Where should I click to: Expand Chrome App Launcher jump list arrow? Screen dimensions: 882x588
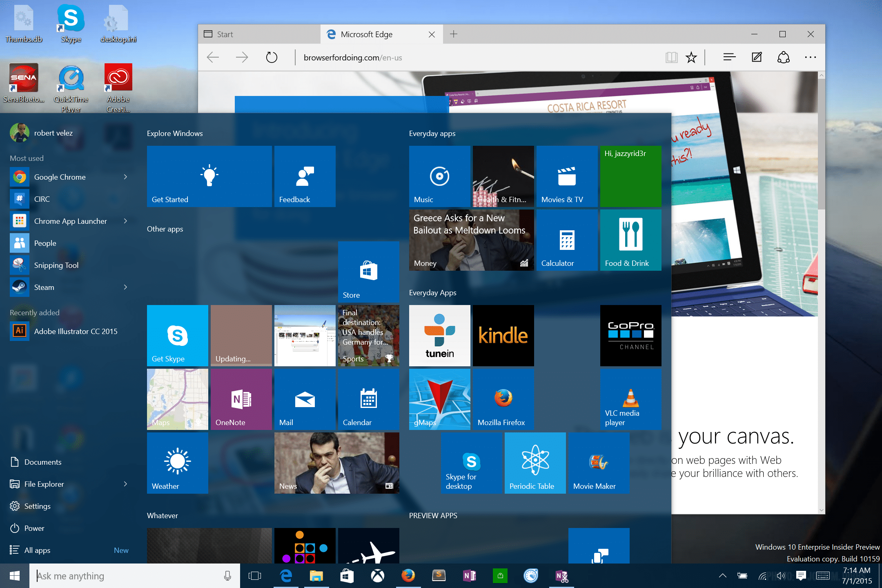(x=125, y=221)
